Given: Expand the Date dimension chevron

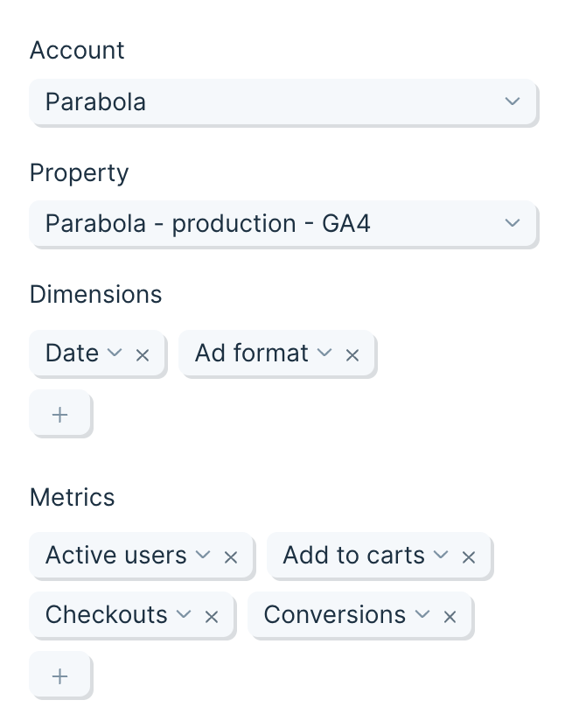Looking at the screenshot, I should pyautogui.click(x=115, y=353).
